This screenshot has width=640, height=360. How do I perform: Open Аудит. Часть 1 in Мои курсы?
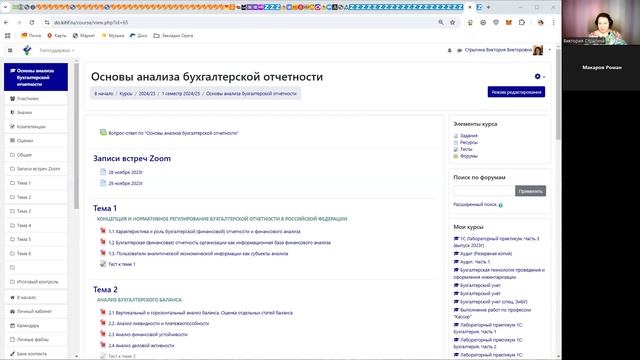pyautogui.click(x=475, y=262)
